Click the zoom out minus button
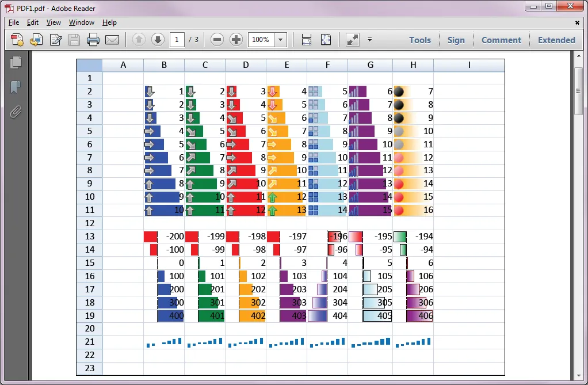 (x=217, y=40)
